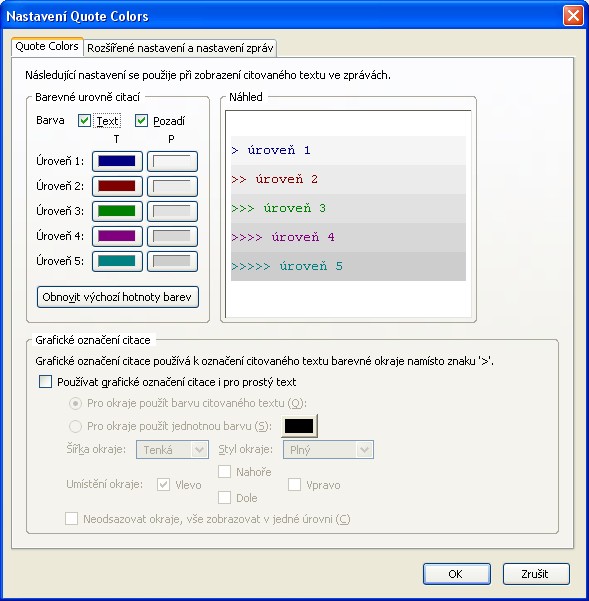589x601 pixels.
Task: Open Rozšířené nastavení a nastavení zpráv tab
Action: click(180, 48)
